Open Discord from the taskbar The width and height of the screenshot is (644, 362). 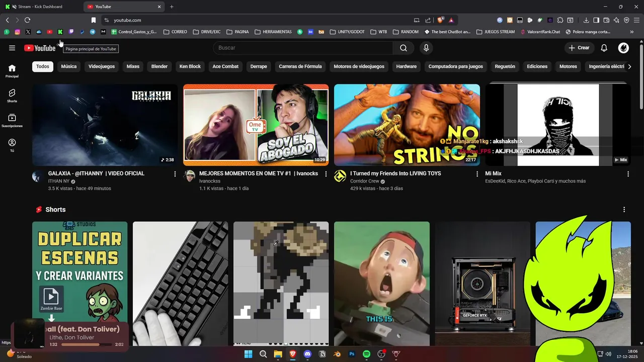307,354
